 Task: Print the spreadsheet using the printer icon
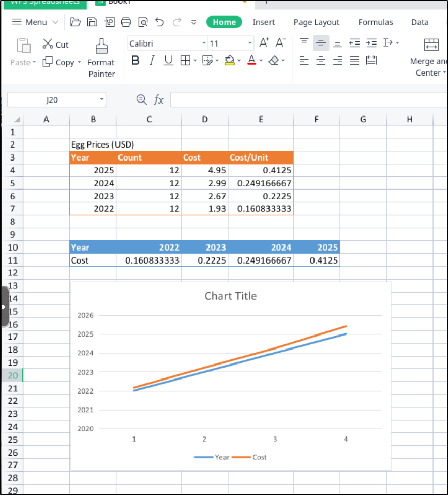point(126,22)
